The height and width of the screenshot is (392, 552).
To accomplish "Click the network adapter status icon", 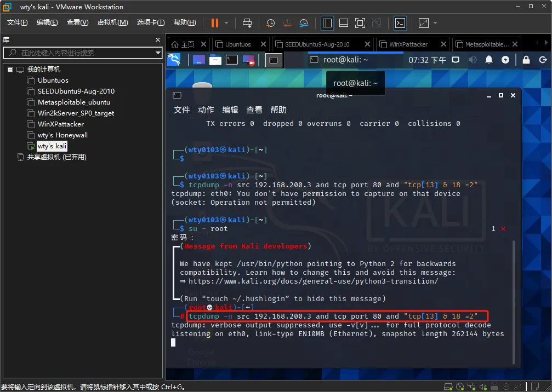I will (x=471, y=387).
